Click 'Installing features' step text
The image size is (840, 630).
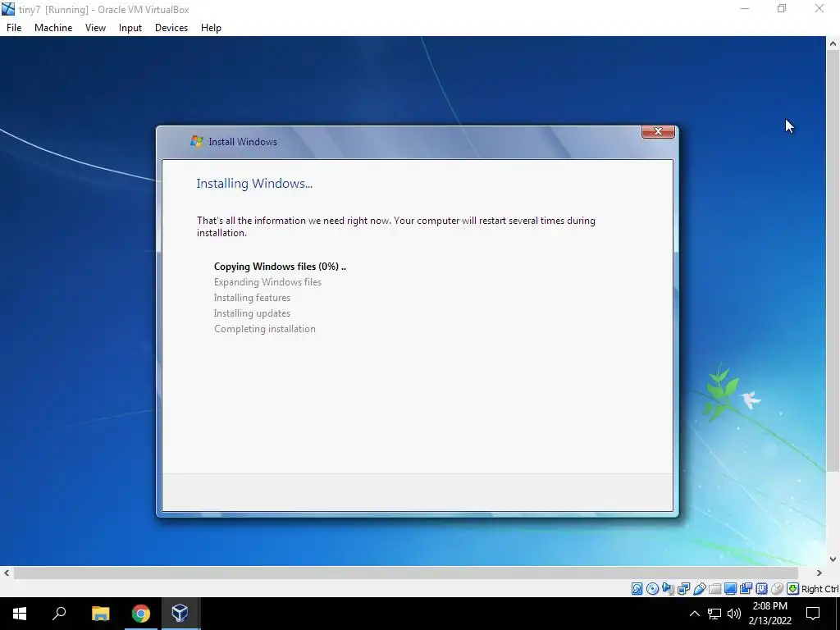pos(252,297)
